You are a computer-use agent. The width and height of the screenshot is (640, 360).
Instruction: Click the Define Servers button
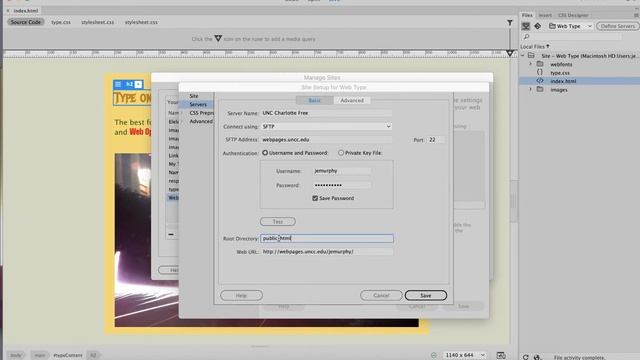click(x=618, y=26)
